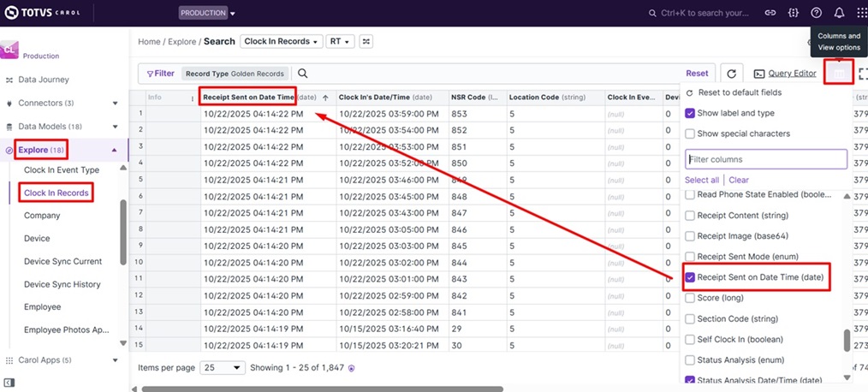The width and height of the screenshot is (868, 392).
Task: Check Section Code (string) column
Action: pos(690,319)
